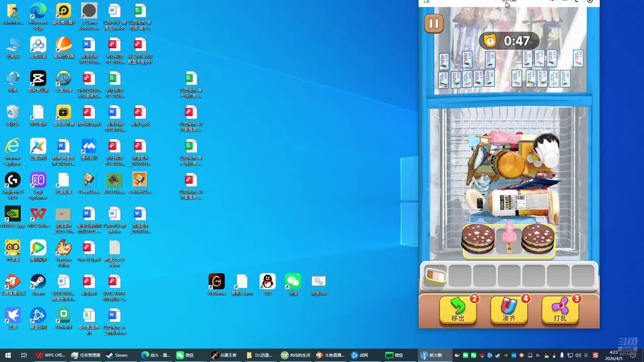Pick the right chocolate star cake
This screenshot has height=362, width=644.
[538, 239]
